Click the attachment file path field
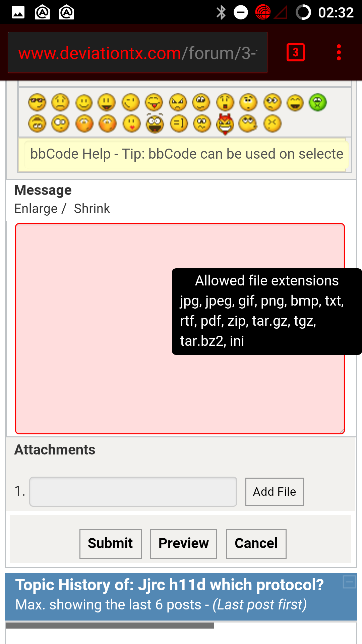Screen dimensions: 362x644 pyautogui.click(x=133, y=492)
